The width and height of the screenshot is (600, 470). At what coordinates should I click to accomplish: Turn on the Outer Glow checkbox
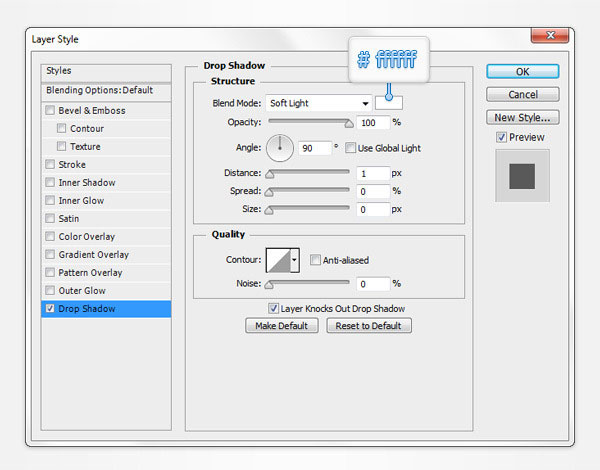tap(50, 290)
